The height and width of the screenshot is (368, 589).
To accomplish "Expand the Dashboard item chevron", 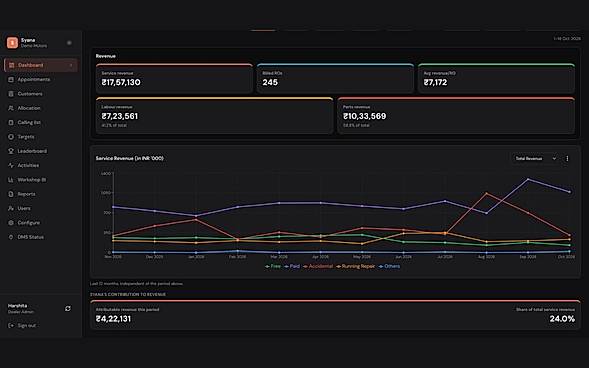I will 71,65.
